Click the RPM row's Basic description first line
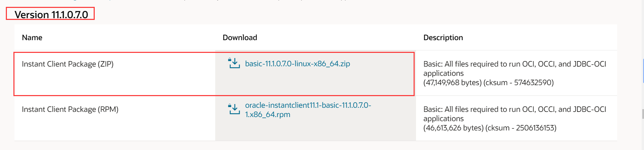 pos(515,109)
